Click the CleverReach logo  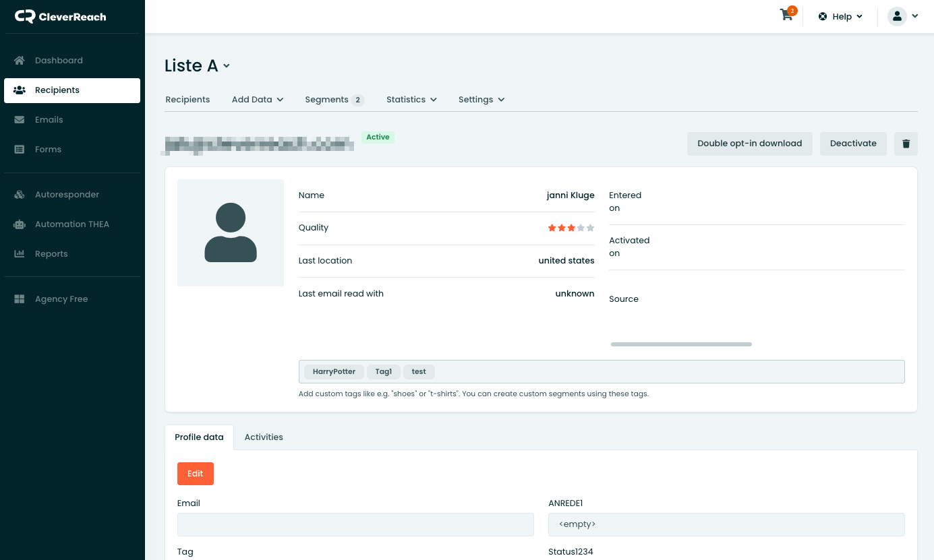click(x=61, y=16)
